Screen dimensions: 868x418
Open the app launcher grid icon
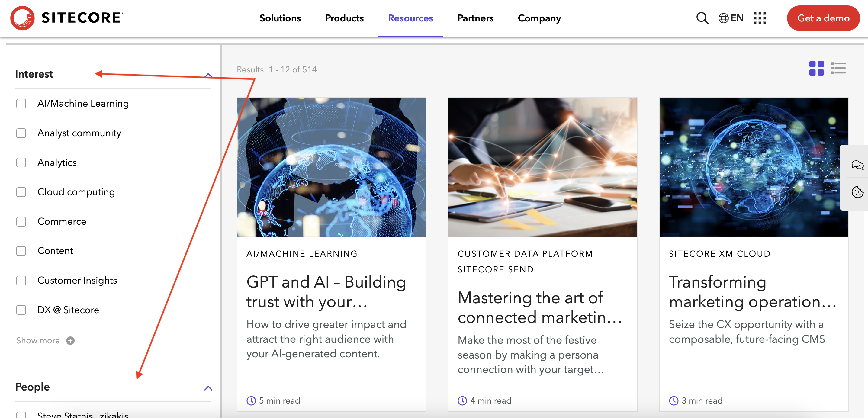[760, 18]
